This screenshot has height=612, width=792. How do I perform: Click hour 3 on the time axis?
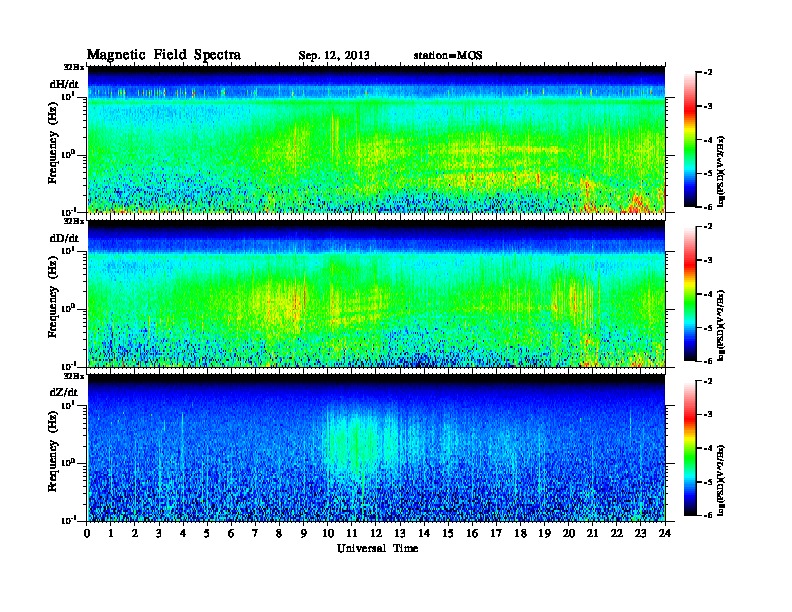click(x=159, y=533)
